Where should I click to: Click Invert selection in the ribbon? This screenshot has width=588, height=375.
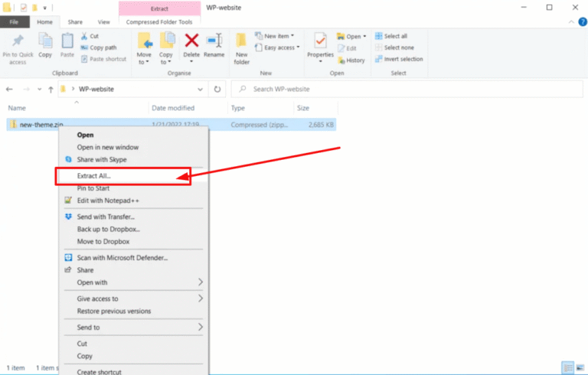pyautogui.click(x=402, y=59)
